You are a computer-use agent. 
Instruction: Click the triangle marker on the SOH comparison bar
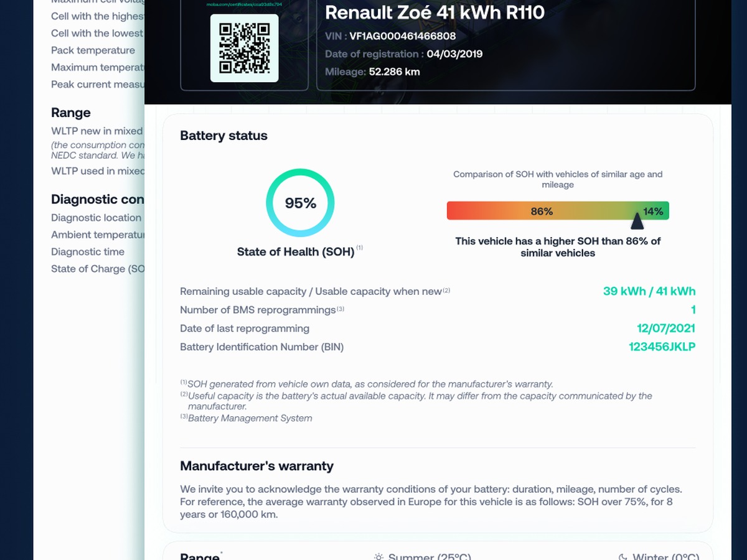point(637,220)
